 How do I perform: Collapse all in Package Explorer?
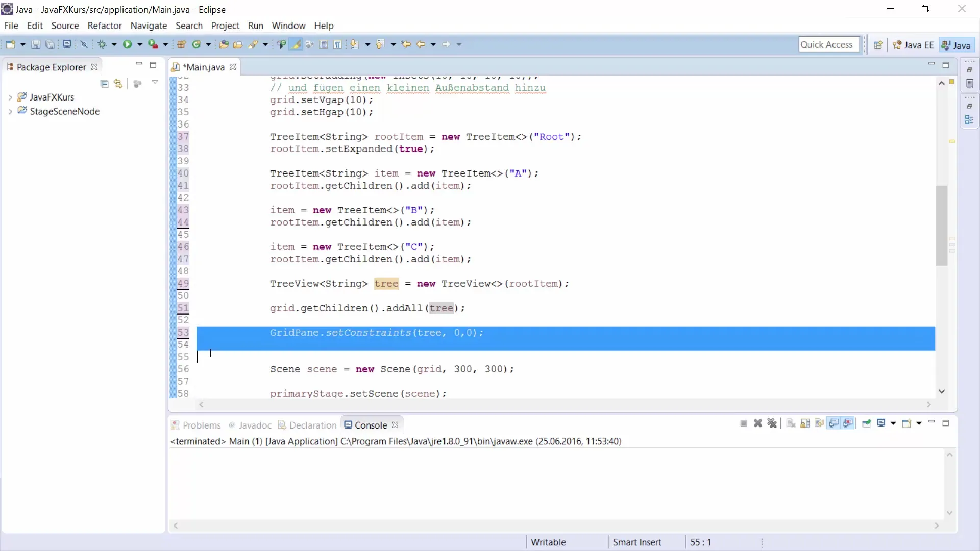tap(104, 83)
